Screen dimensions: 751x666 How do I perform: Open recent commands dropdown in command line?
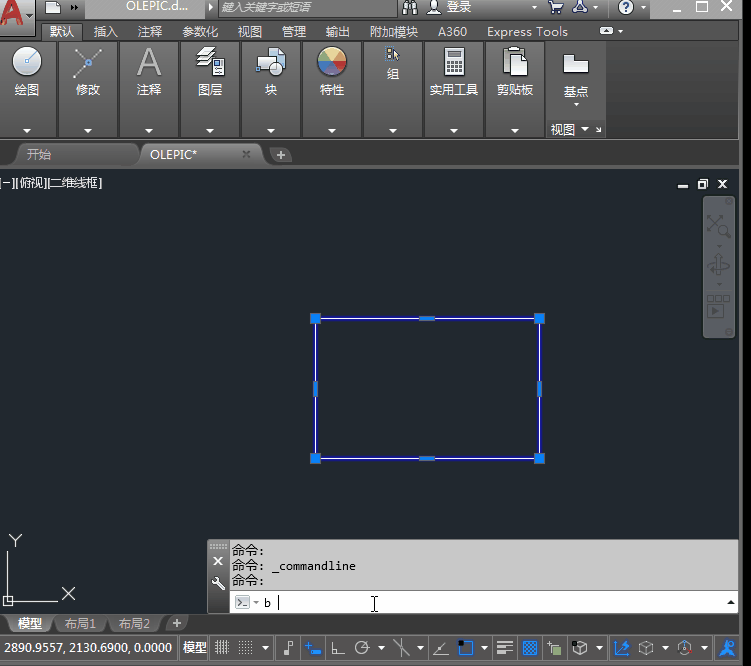255,603
